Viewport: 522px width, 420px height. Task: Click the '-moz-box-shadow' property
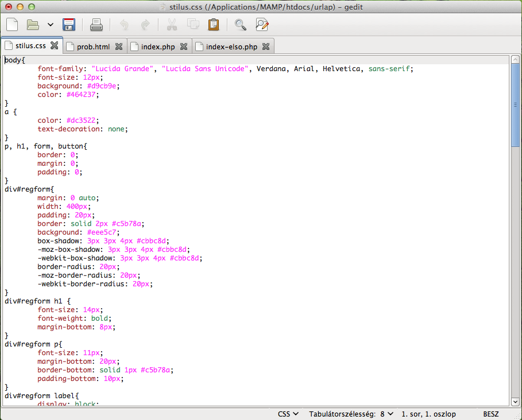point(68,250)
